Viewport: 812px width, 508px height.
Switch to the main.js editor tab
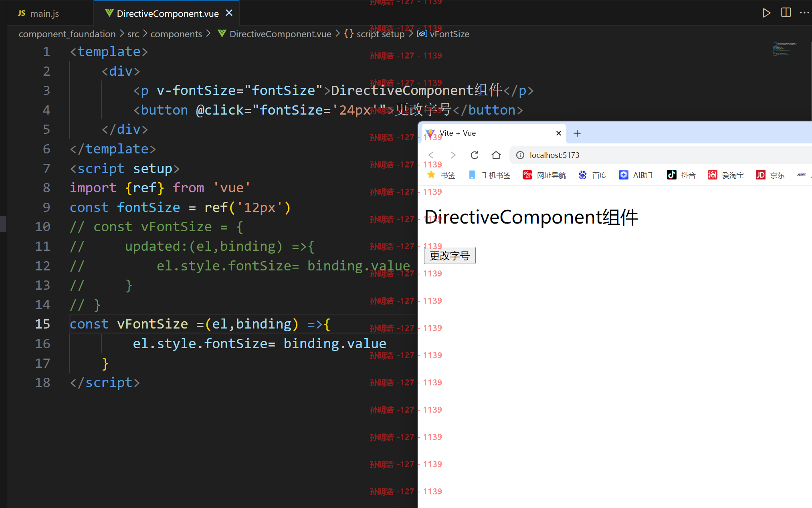[x=38, y=14]
